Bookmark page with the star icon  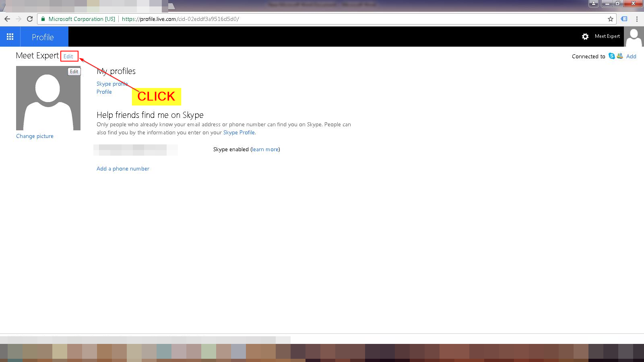(611, 19)
